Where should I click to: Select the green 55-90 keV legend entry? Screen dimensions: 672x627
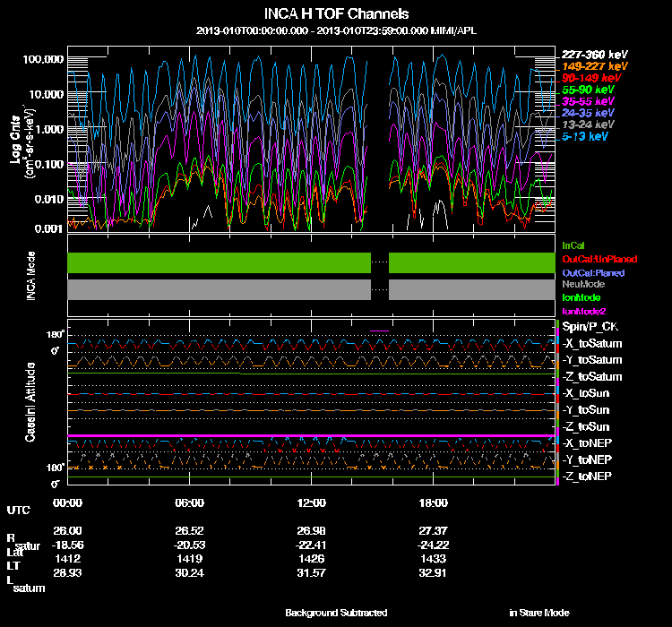(x=590, y=90)
